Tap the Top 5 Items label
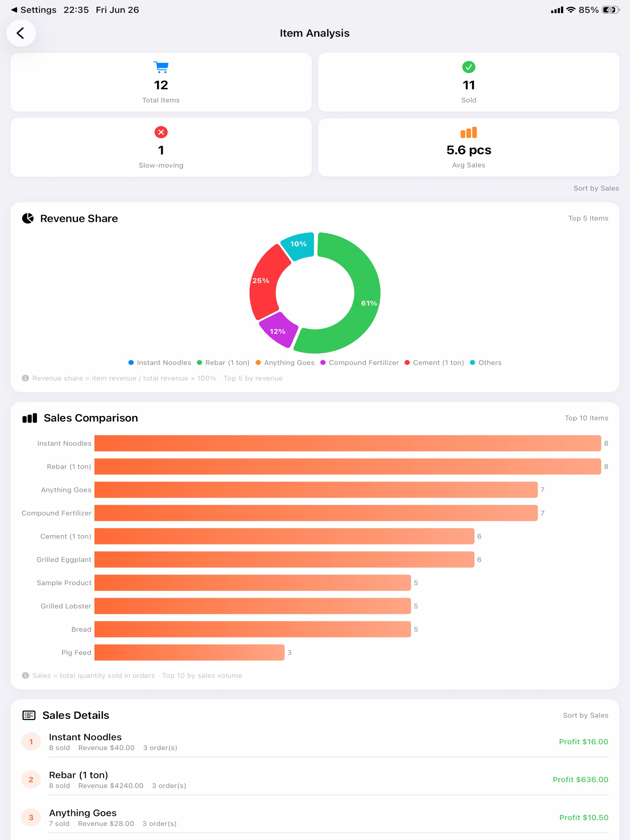Viewport: 630px width, 840px height. tap(588, 218)
